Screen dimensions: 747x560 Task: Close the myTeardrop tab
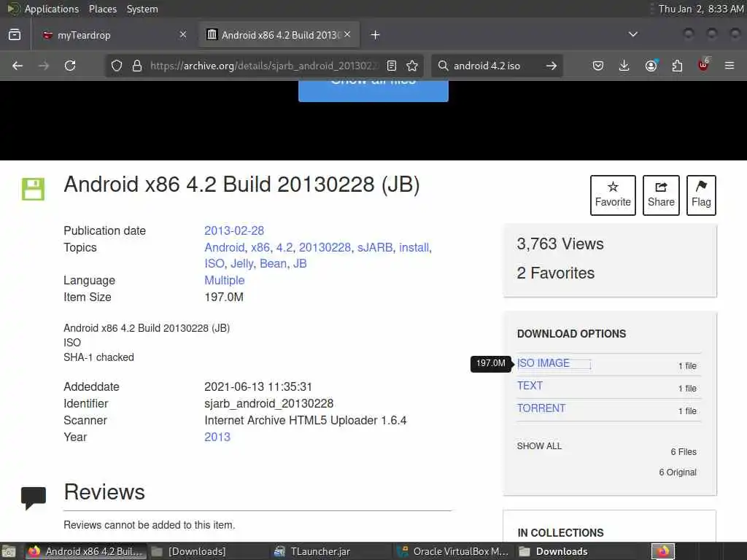click(x=183, y=34)
